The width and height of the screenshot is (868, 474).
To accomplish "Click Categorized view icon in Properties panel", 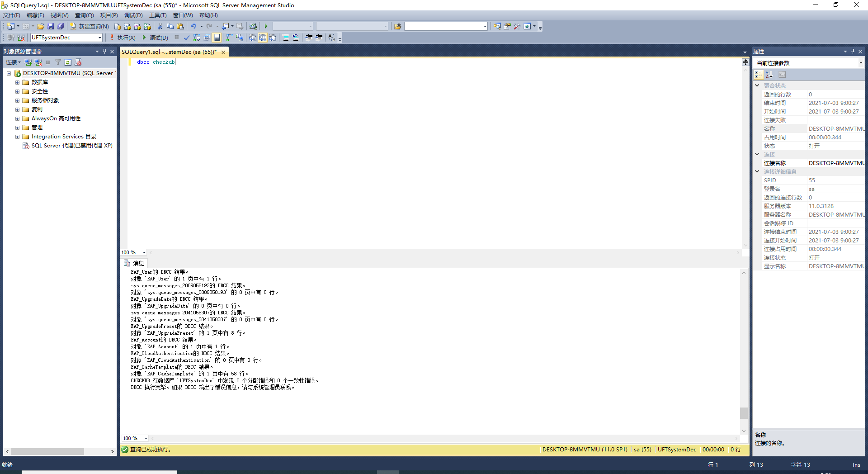I will coord(759,75).
